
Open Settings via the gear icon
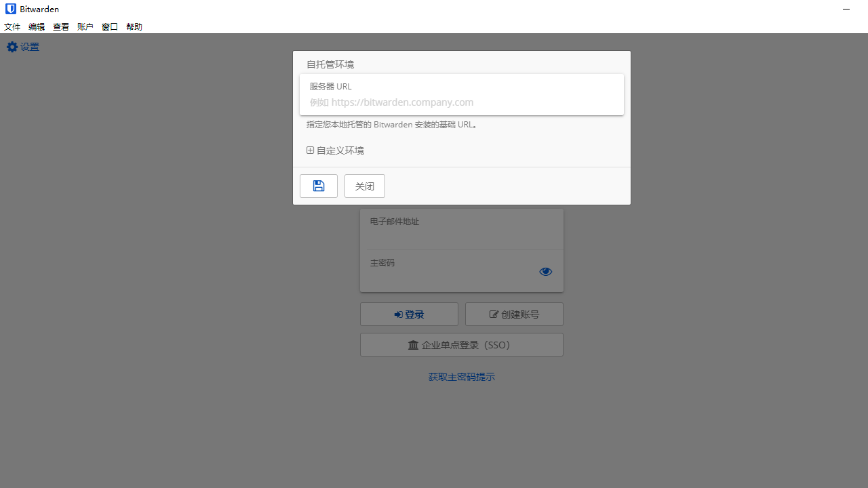12,47
